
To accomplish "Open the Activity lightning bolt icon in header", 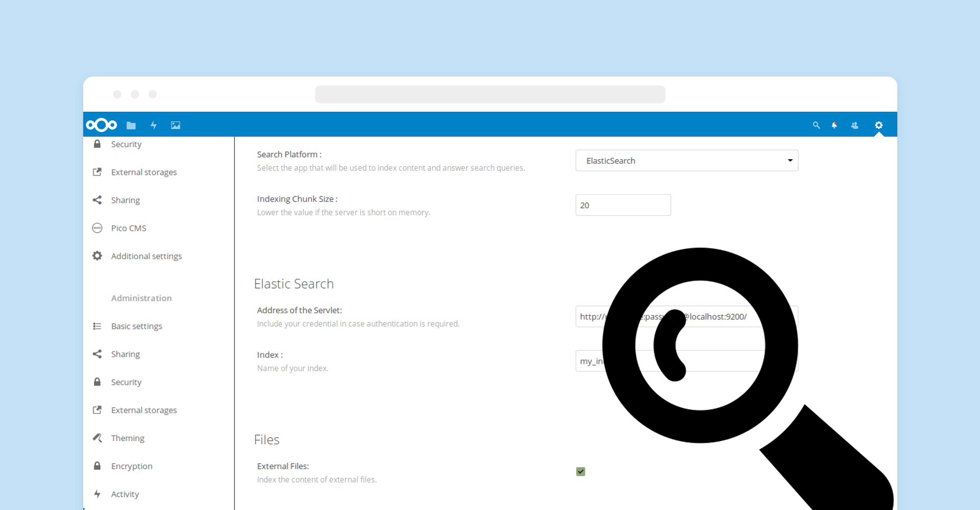I will [154, 125].
